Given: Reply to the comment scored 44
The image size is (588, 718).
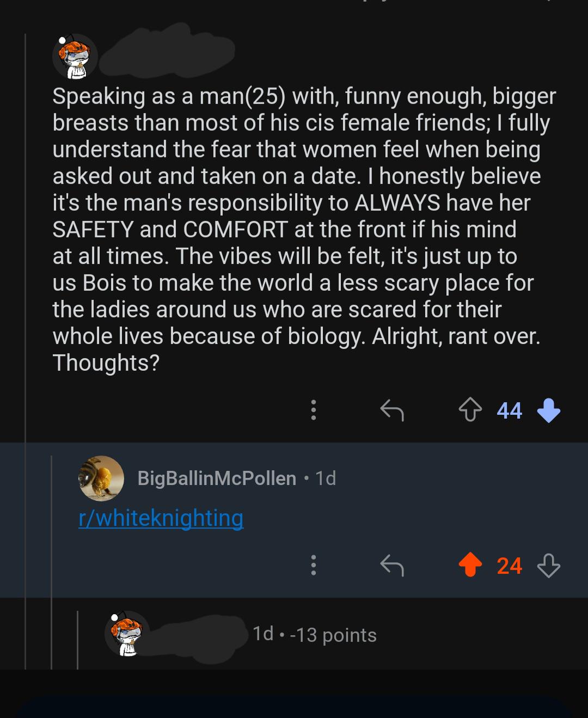Looking at the screenshot, I should [391, 410].
